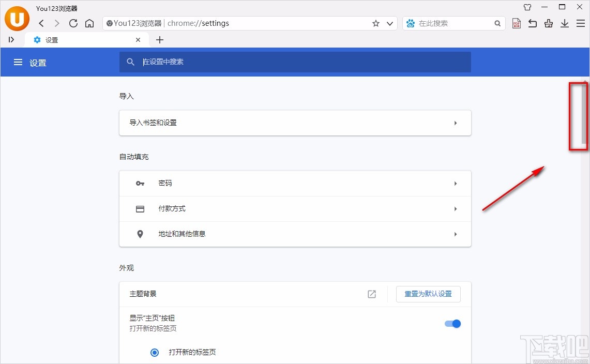Bookmark the page with the star icon
This screenshot has height=364, width=590.
pos(376,23)
